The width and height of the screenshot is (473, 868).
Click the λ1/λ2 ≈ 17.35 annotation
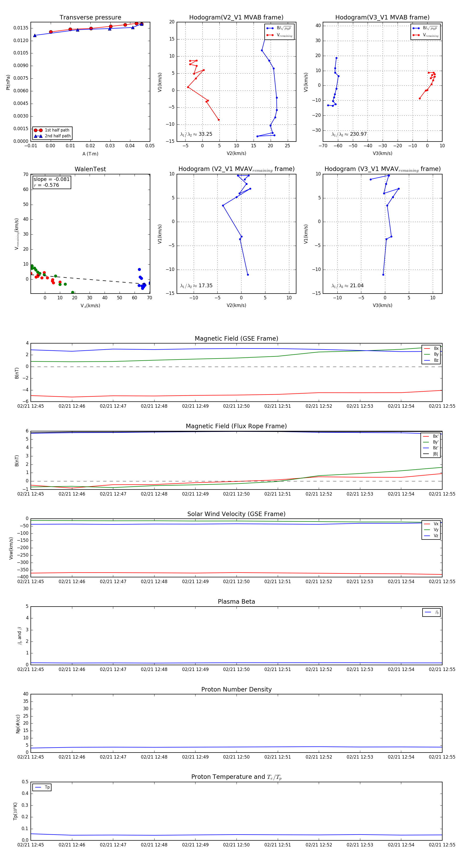[x=196, y=286]
